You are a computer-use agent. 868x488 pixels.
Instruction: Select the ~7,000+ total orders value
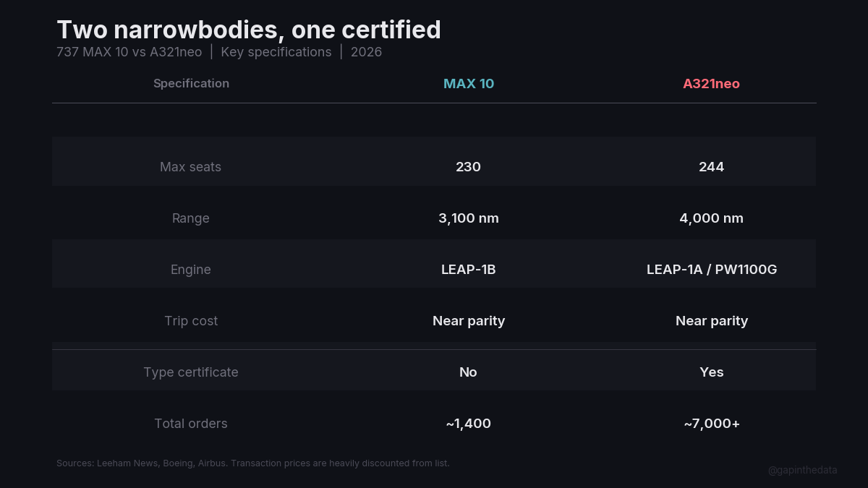711,424
